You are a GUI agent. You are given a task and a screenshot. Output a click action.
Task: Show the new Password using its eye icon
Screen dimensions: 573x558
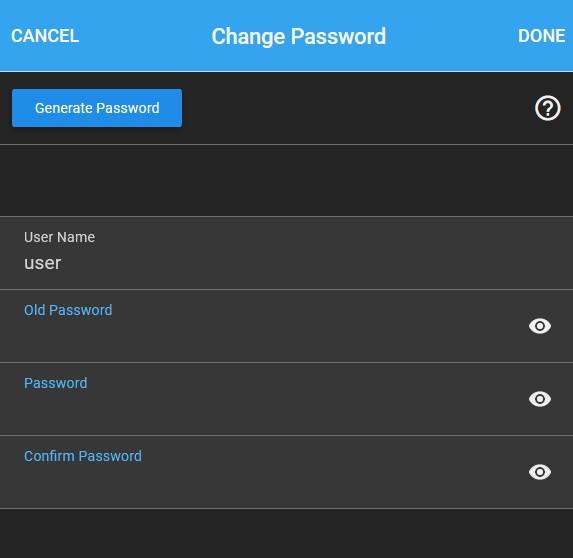pos(540,399)
